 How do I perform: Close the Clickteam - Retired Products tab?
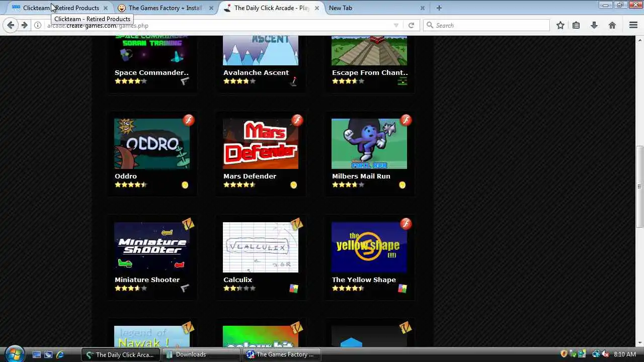click(105, 8)
